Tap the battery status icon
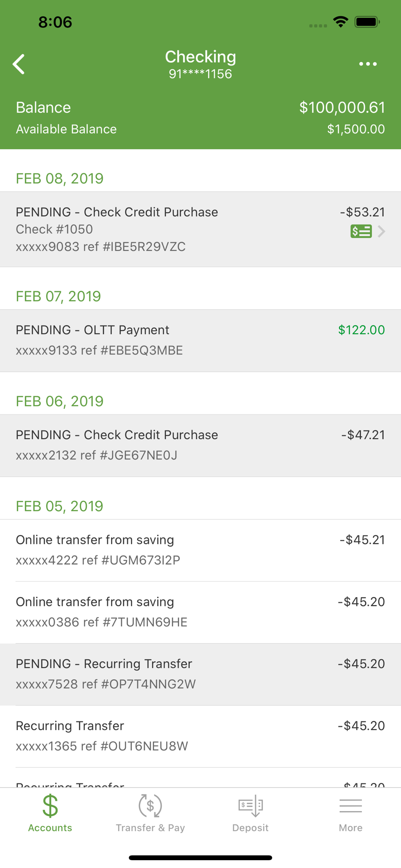The width and height of the screenshot is (401, 868). 367,22
